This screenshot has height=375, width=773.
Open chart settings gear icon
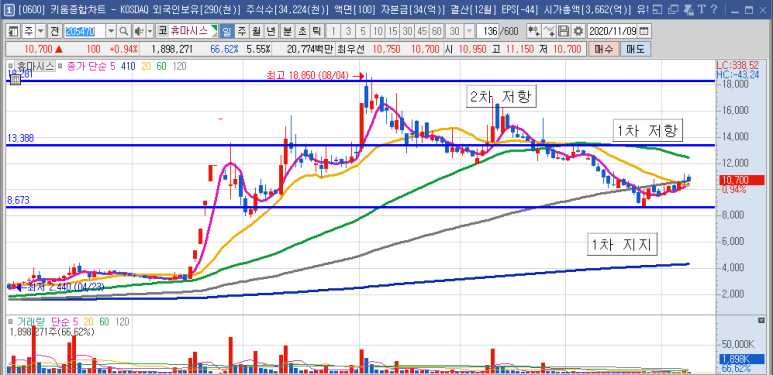[x=578, y=32]
